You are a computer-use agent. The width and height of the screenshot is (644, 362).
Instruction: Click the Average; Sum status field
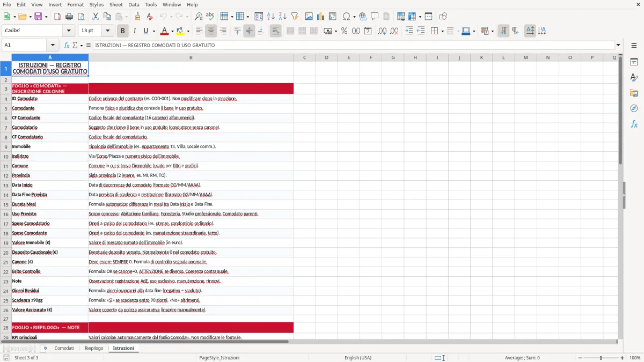tap(522, 358)
